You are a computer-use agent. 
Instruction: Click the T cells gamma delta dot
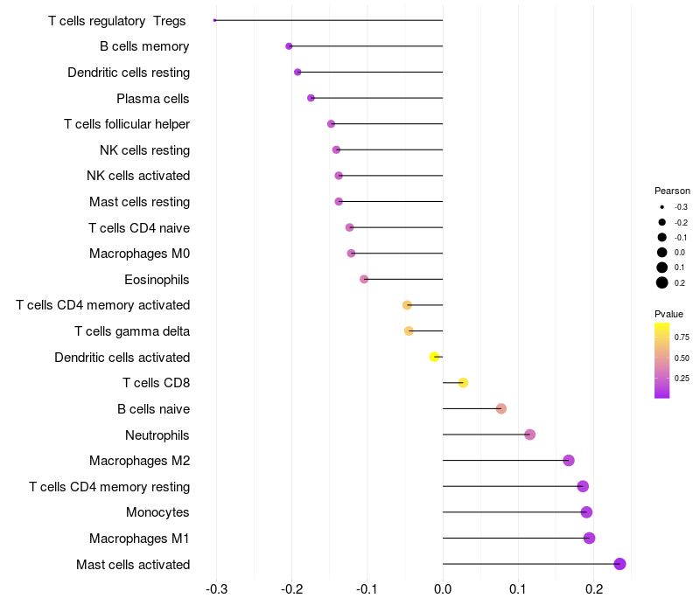(x=409, y=331)
